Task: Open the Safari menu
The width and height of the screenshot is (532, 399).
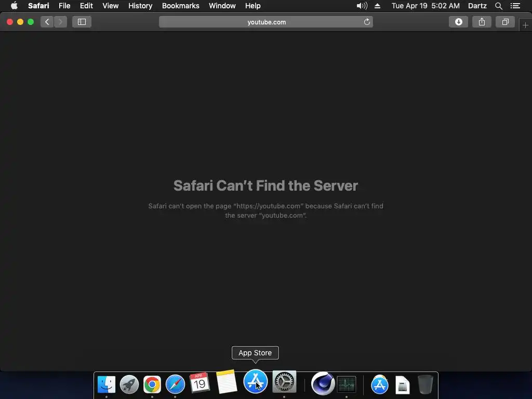Action: pos(38,6)
